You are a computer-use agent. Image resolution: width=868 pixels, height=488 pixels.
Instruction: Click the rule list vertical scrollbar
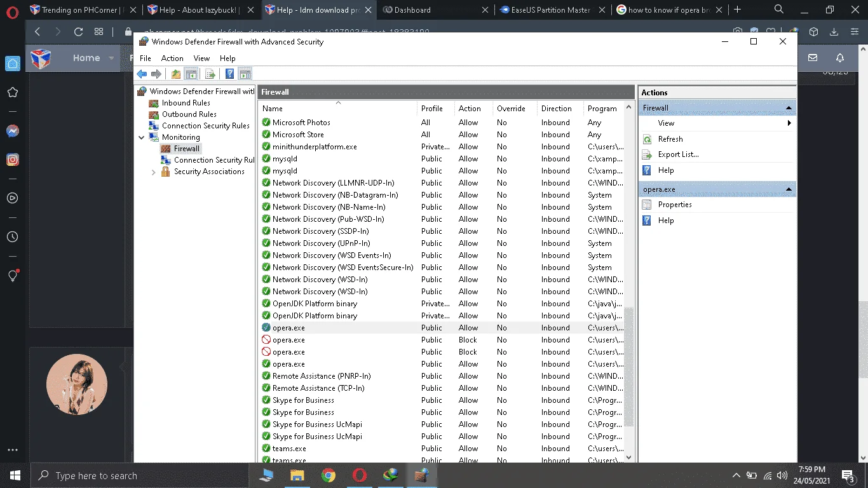pos(629,367)
